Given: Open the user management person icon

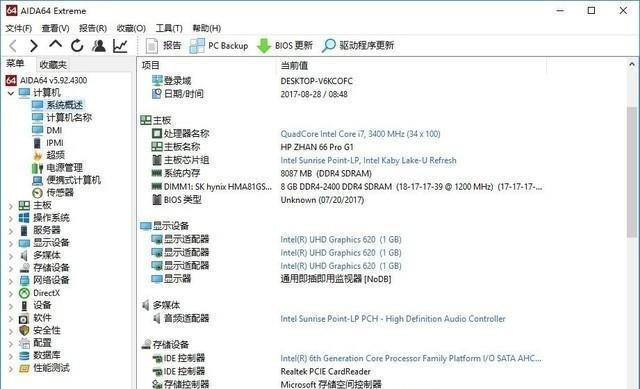Looking at the screenshot, I should click(x=99, y=46).
